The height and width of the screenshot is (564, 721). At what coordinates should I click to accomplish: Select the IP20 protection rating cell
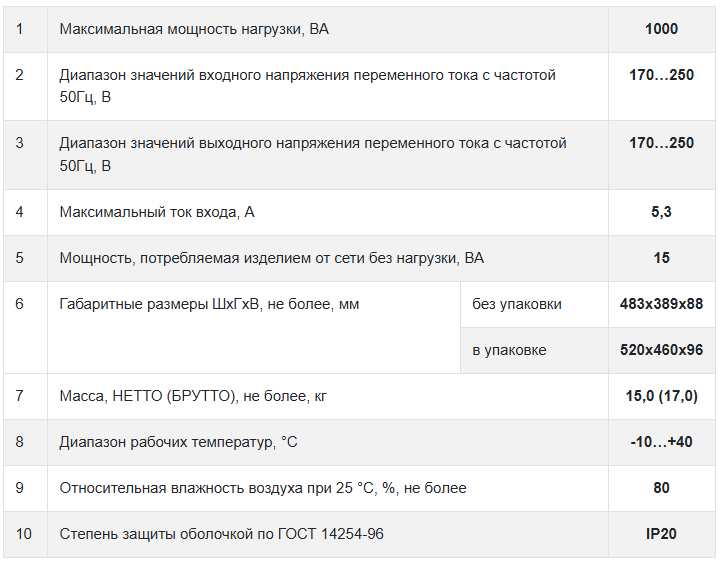(661, 534)
